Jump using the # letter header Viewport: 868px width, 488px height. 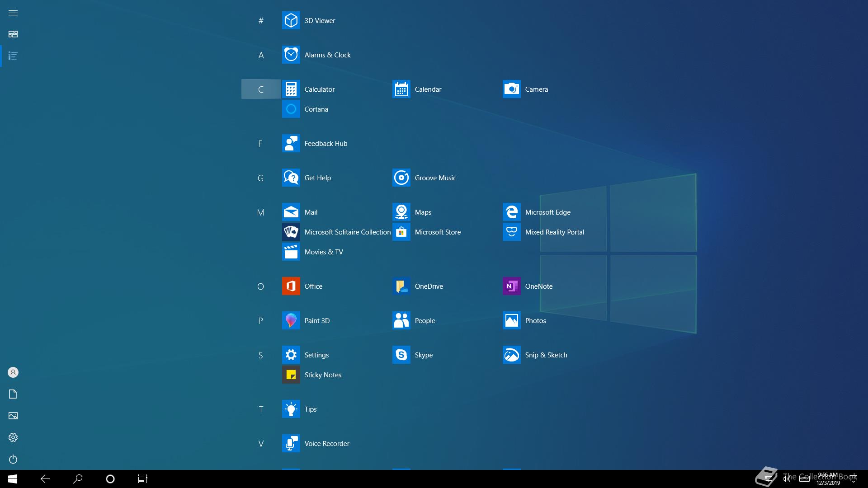tap(261, 20)
